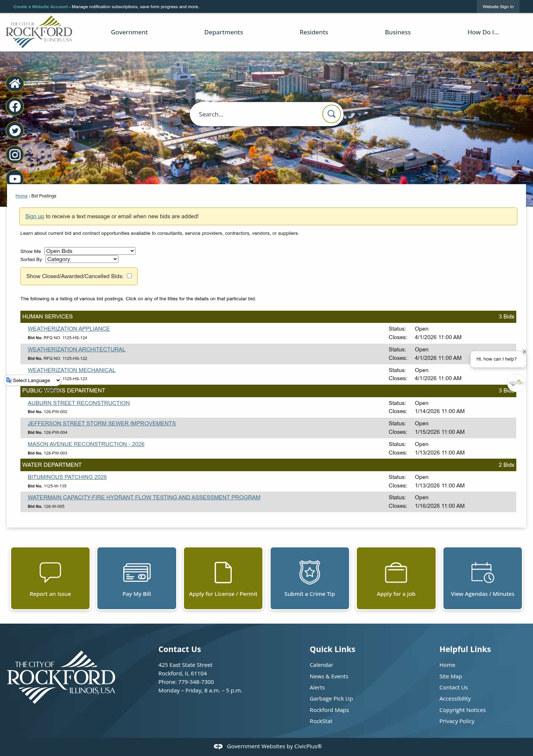Open the chatbot avatar icon
The width and height of the screenshot is (533, 756).
pyautogui.click(x=516, y=383)
